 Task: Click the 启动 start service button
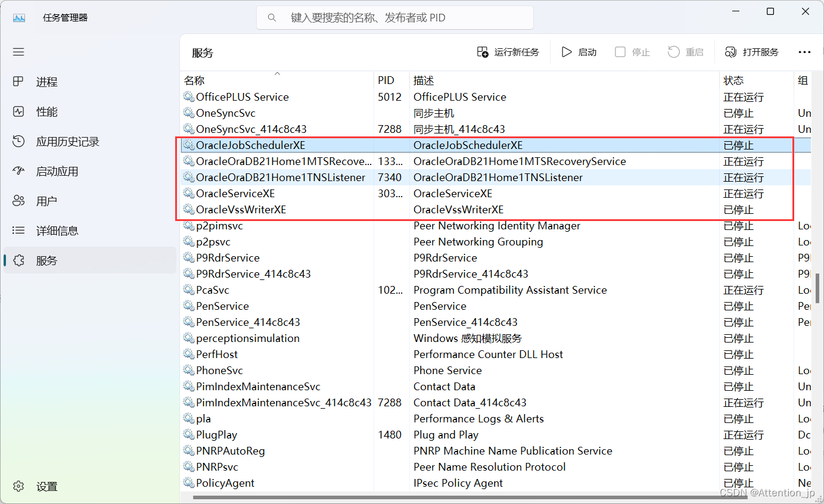coord(579,52)
